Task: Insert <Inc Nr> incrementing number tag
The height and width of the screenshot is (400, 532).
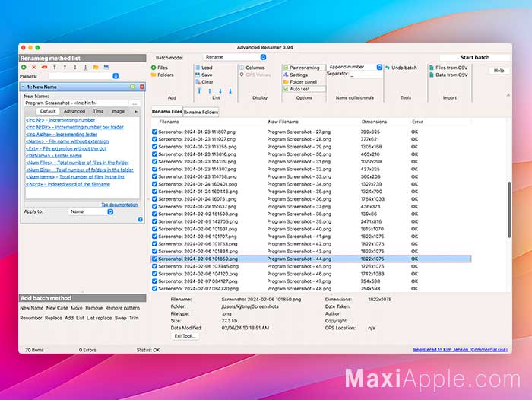Action: point(60,120)
